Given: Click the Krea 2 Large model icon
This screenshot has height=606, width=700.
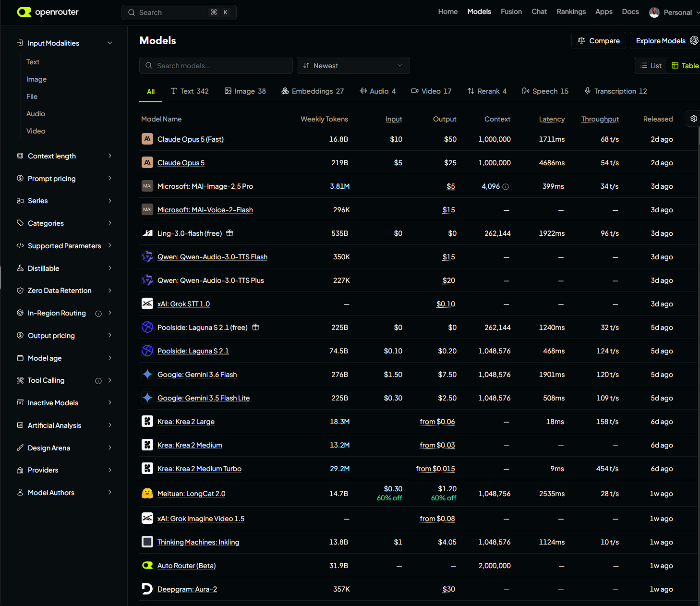Looking at the screenshot, I should pos(147,421).
